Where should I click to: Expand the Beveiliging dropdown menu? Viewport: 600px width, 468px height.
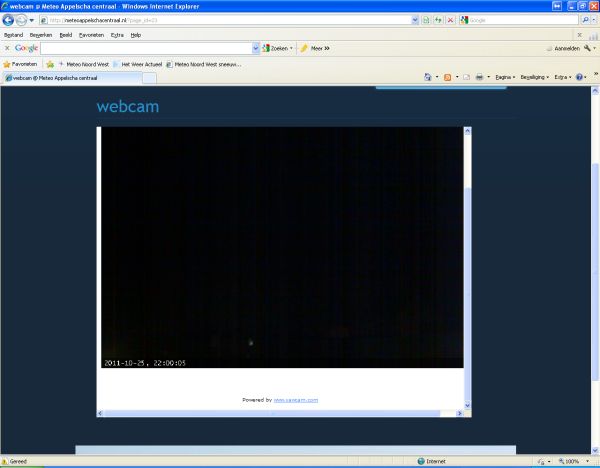click(x=534, y=77)
